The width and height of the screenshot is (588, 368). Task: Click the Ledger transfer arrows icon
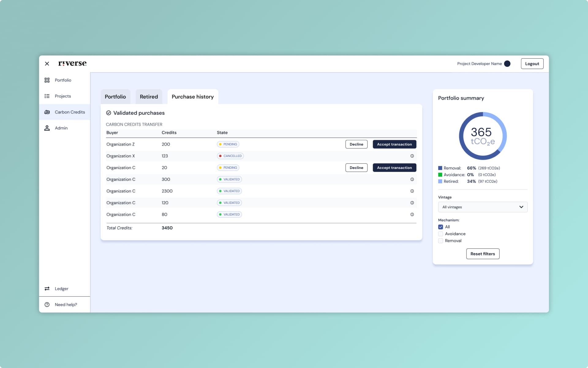click(x=47, y=289)
